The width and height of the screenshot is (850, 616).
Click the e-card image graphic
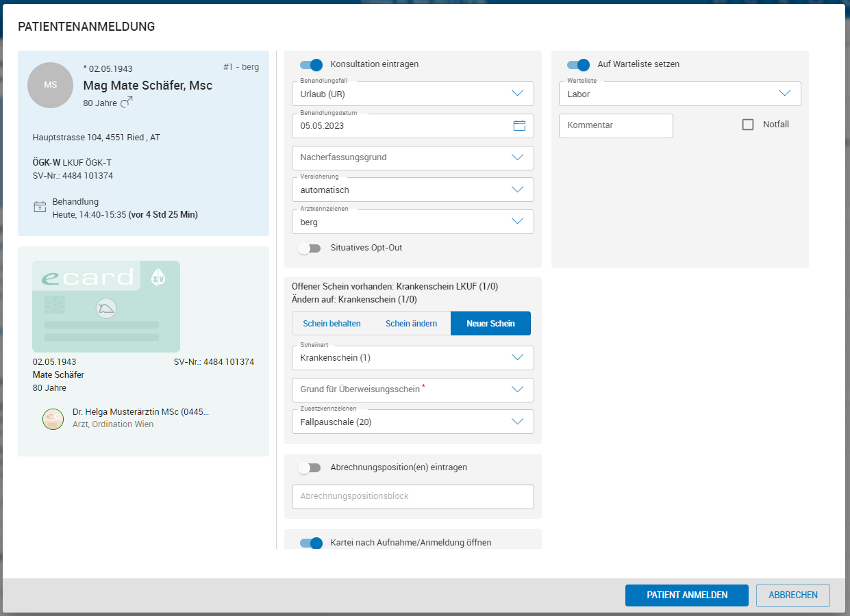pyautogui.click(x=106, y=307)
